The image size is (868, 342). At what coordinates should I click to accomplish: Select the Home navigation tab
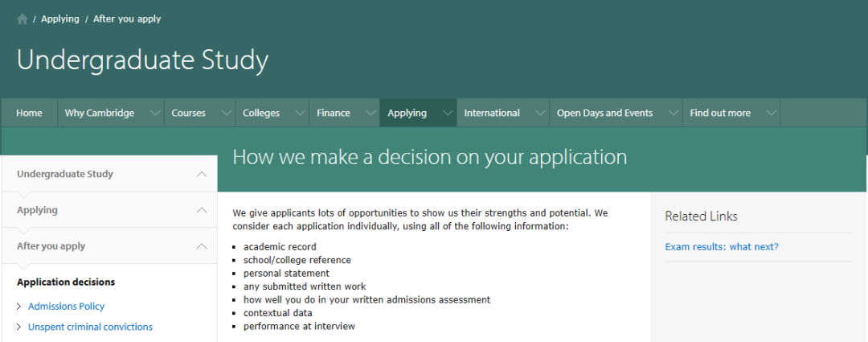pos(30,113)
